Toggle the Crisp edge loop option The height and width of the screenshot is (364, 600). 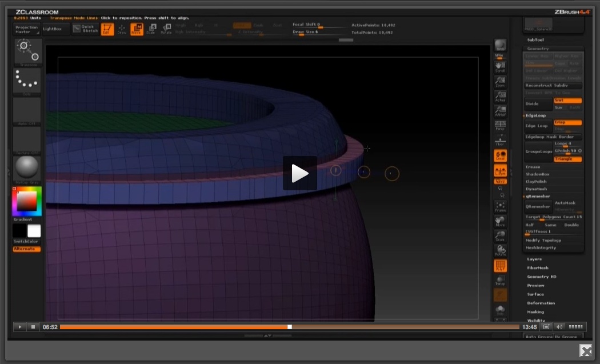pos(567,122)
